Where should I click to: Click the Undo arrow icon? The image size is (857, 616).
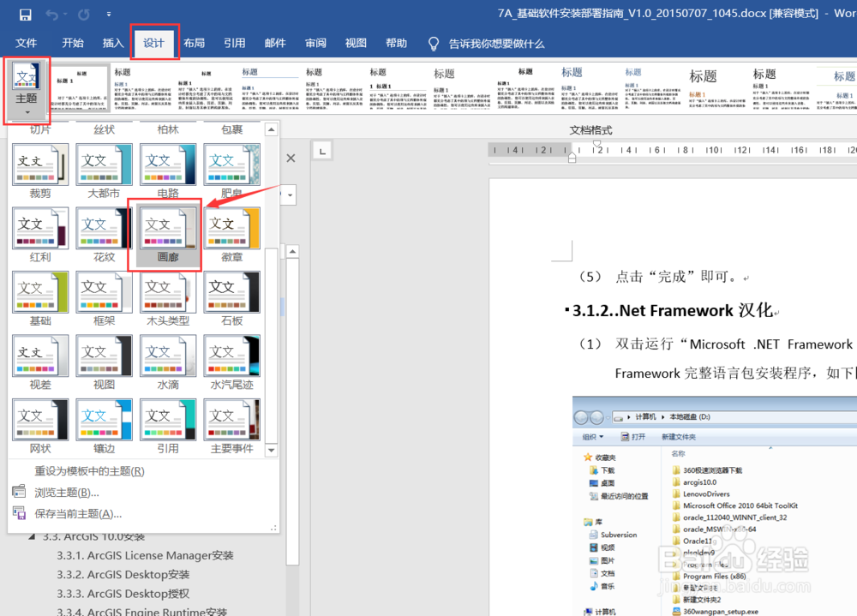coord(51,15)
